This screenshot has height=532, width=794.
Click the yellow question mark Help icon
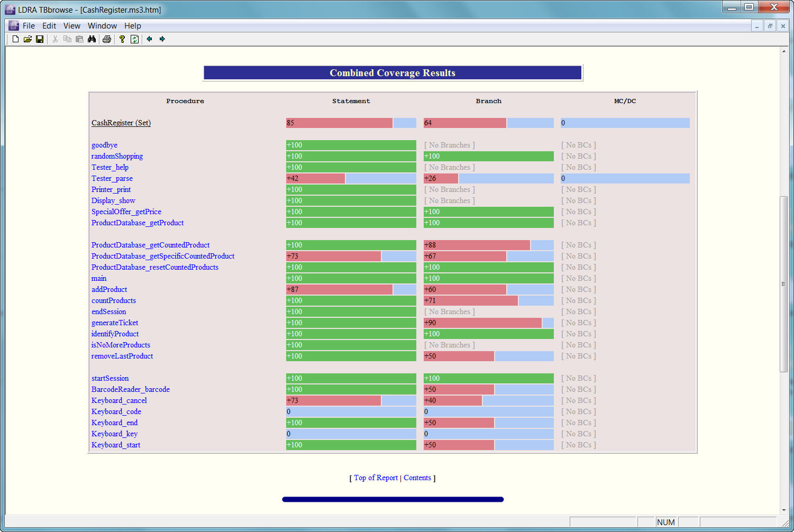122,39
